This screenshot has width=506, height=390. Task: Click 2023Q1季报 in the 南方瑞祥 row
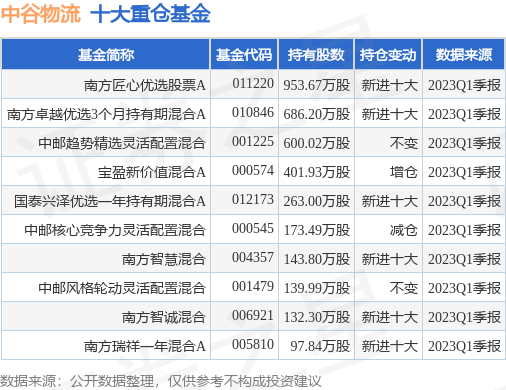point(464,346)
